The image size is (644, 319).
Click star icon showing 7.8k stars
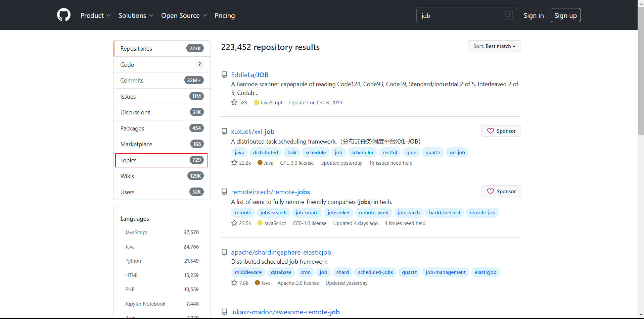[234, 283]
